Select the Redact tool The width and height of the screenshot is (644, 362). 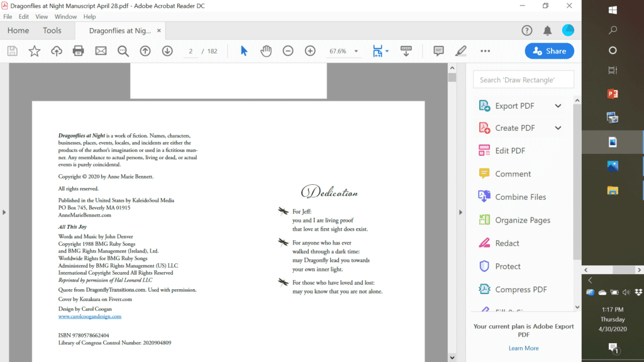pos(507,243)
